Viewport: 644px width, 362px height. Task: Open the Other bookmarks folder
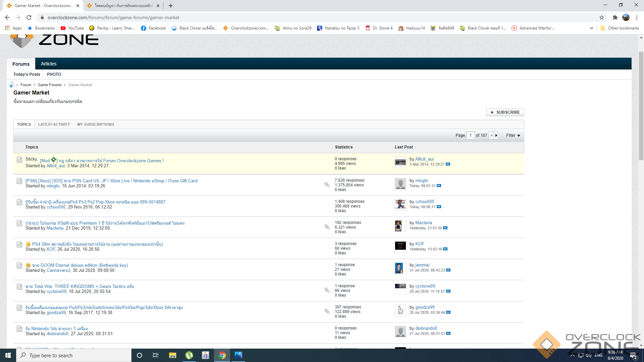[620, 28]
